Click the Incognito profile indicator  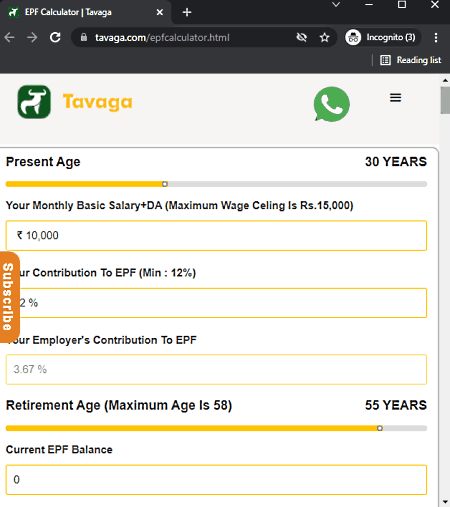tap(382, 37)
